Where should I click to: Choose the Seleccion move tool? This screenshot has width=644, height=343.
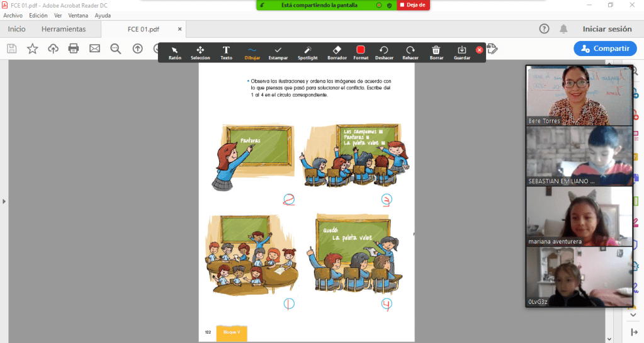[200, 53]
